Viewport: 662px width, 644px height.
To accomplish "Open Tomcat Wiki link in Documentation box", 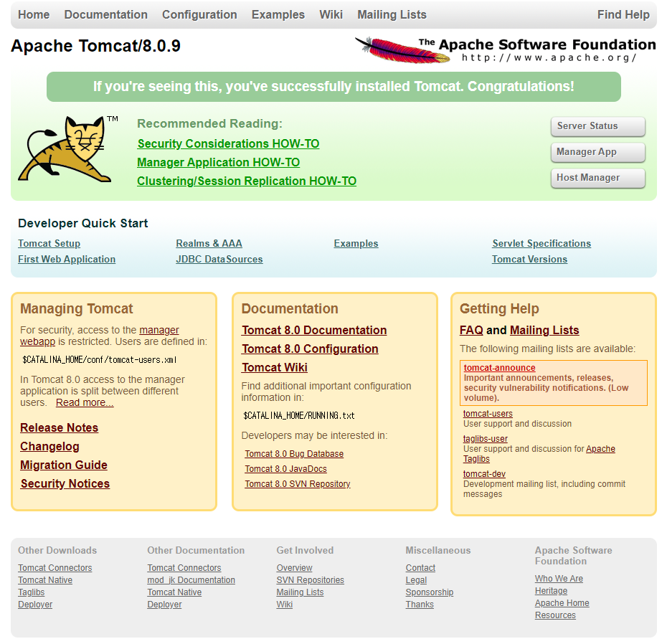I will click(275, 368).
